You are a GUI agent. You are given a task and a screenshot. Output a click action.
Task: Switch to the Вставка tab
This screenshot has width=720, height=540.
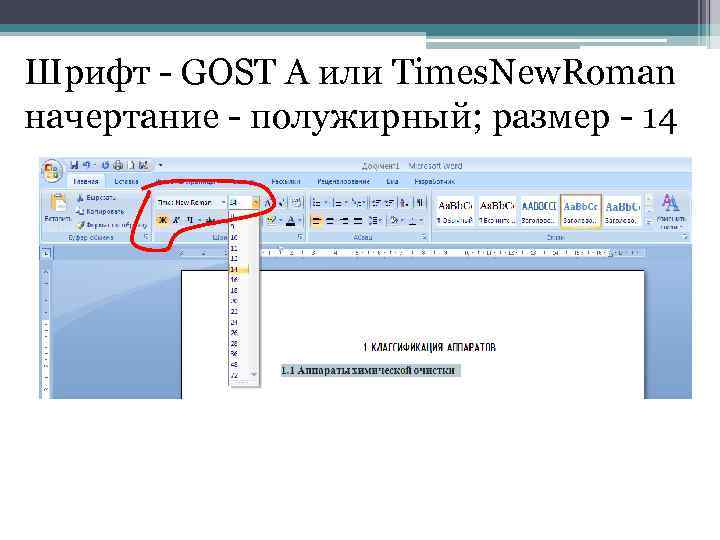point(126,181)
